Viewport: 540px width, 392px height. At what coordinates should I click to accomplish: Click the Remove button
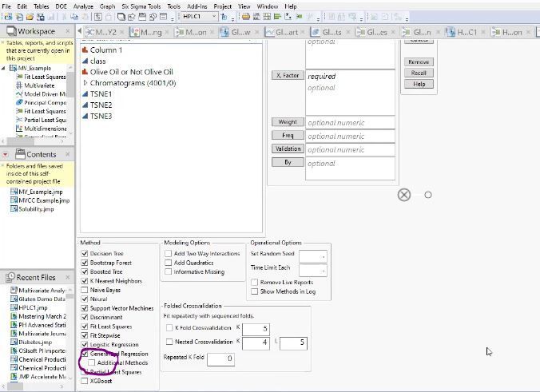coord(419,62)
